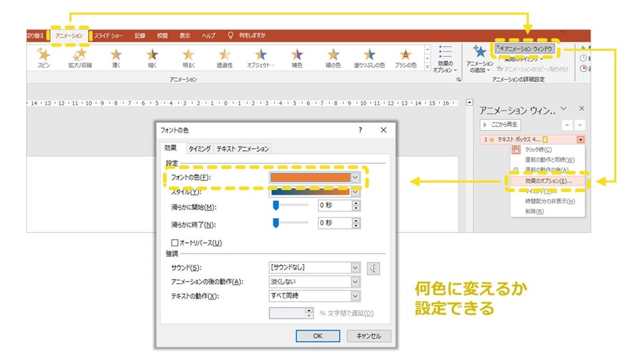Confirm dialog with OK button
Image resolution: width=644 pixels, height=362 pixels.
coord(317,336)
